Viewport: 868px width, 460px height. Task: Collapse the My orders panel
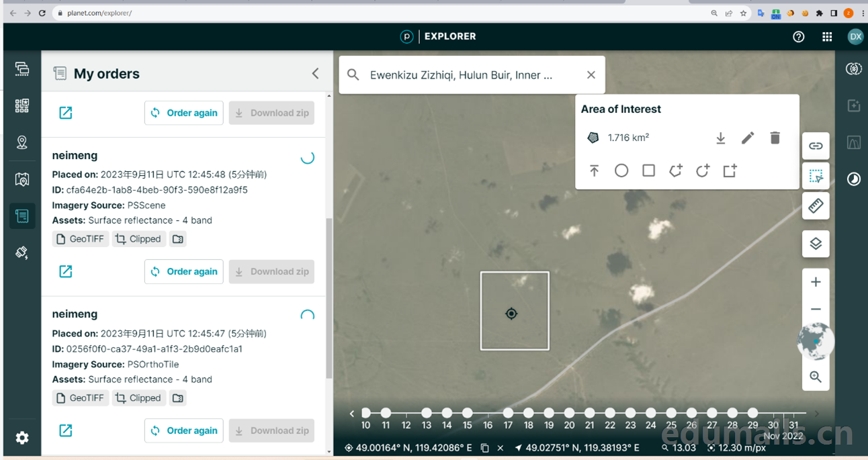(x=315, y=74)
